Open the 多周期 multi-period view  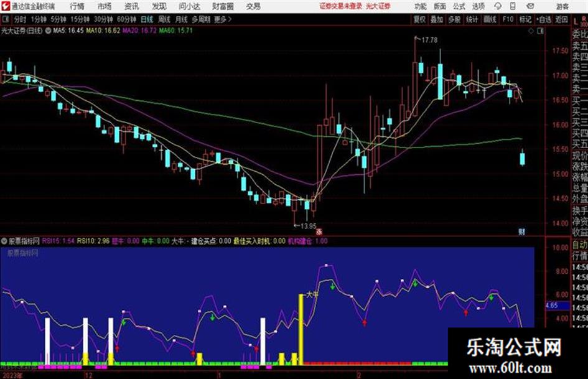click(200, 19)
